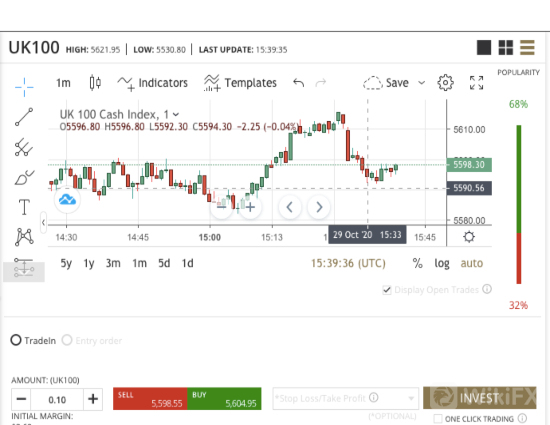The height and width of the screenshot is (425, 550).
Task: Open Stop Loss/Take Profit dropdown
Action: pyautogui.click(x=346, y=398)
